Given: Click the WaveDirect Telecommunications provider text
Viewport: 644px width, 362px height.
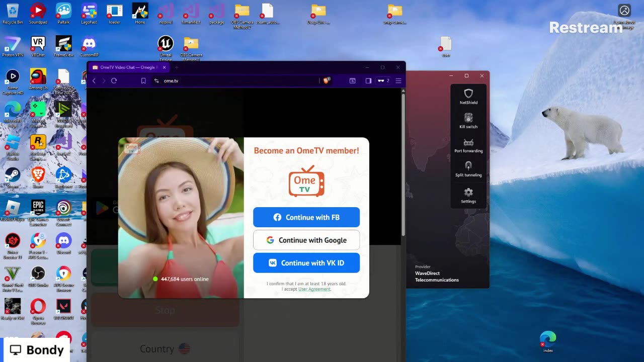Looking at the screenshot, I should pyautogui.click(x=437, y=277).
